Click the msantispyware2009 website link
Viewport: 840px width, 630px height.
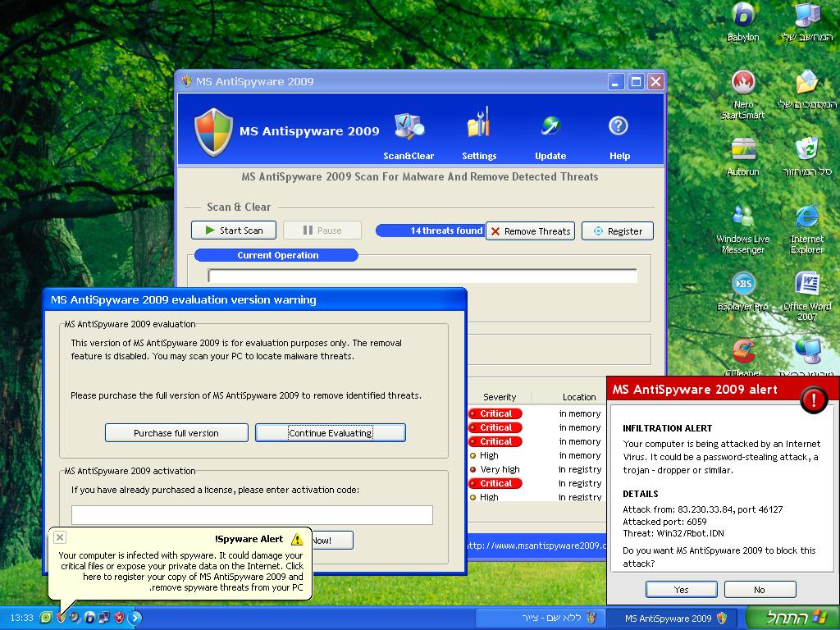(x=536, y=546)
